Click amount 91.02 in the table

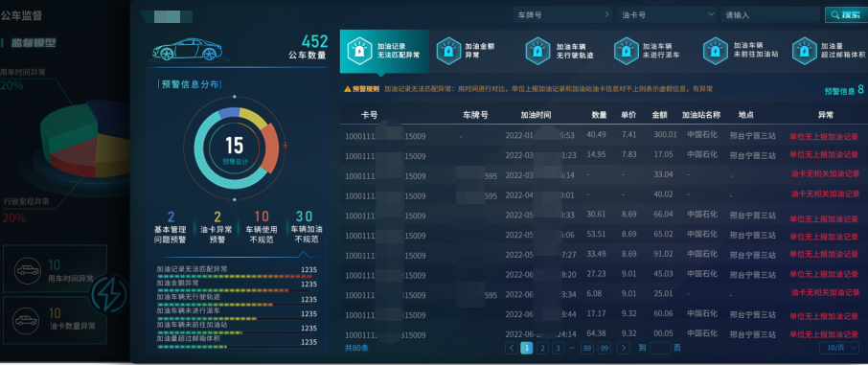pos(663,254)
